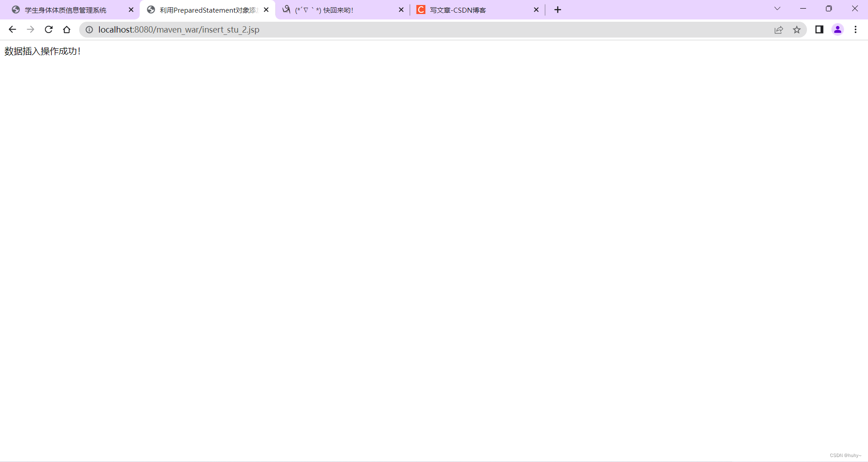Click the 数据插入操作成功! message text

[42, 51]
